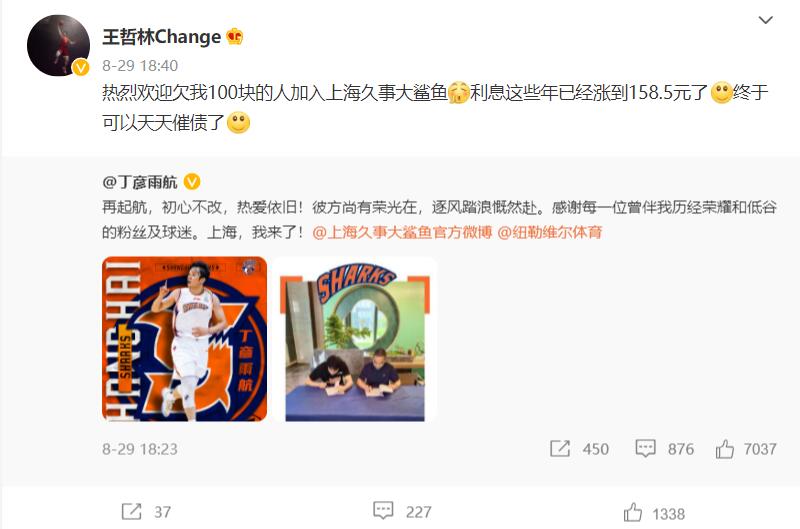The height and width of the screenshot is (529, 800).
Task: View the contract signing photo
Action: [355, 339]
